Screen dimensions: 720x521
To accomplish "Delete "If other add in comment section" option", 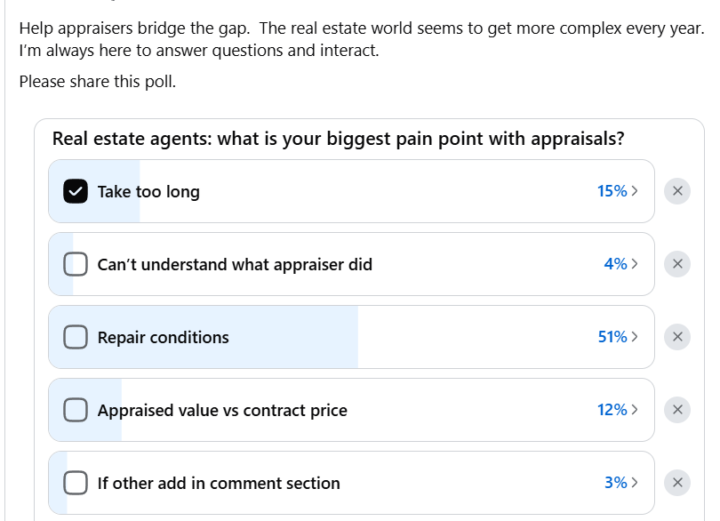I will pyautogui.click(x=677, y=483).
